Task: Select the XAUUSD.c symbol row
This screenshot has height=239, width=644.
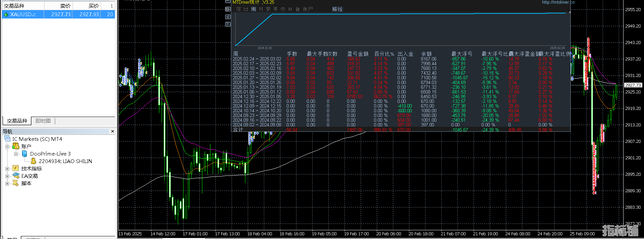Action: point(58,14)
